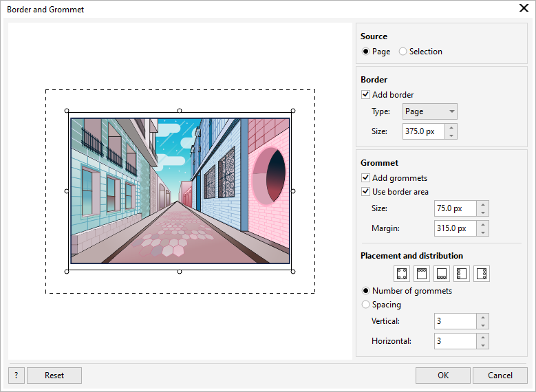Click the question mark help button
This screenshot has width=536, height=392.
(16, 375)
